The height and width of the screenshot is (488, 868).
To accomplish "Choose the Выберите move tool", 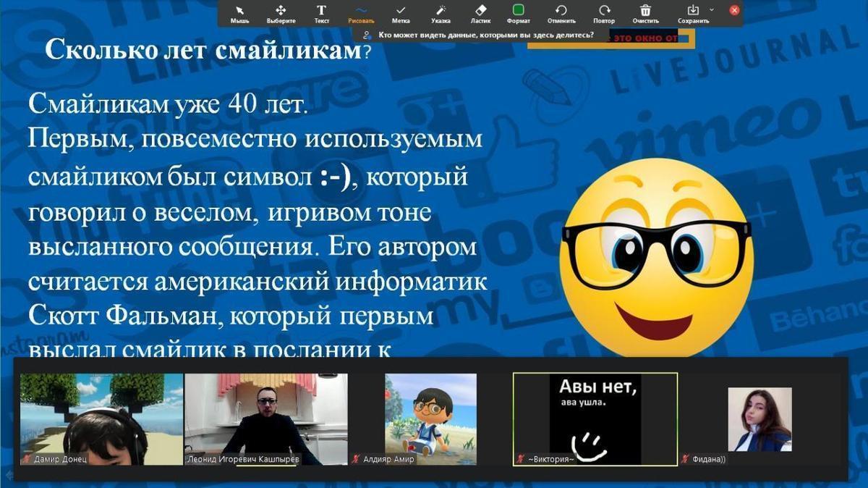I will point(281,13).
